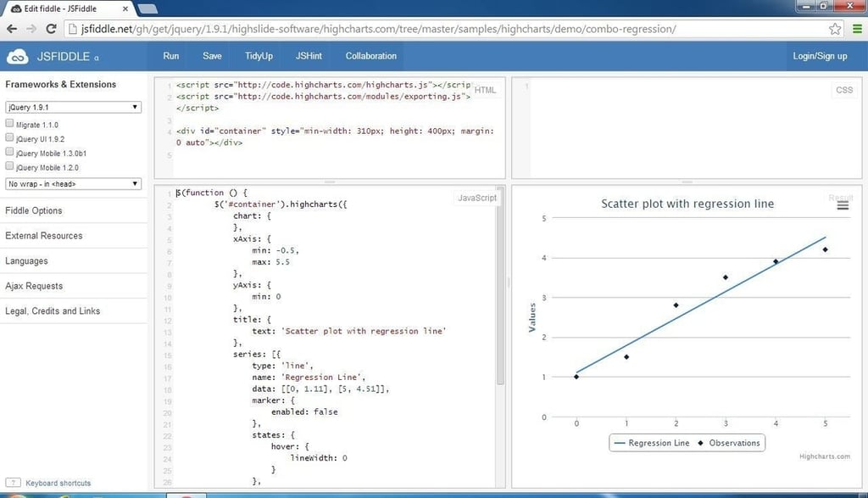Open the Collaboration menu item

click(x=371, y=56)
